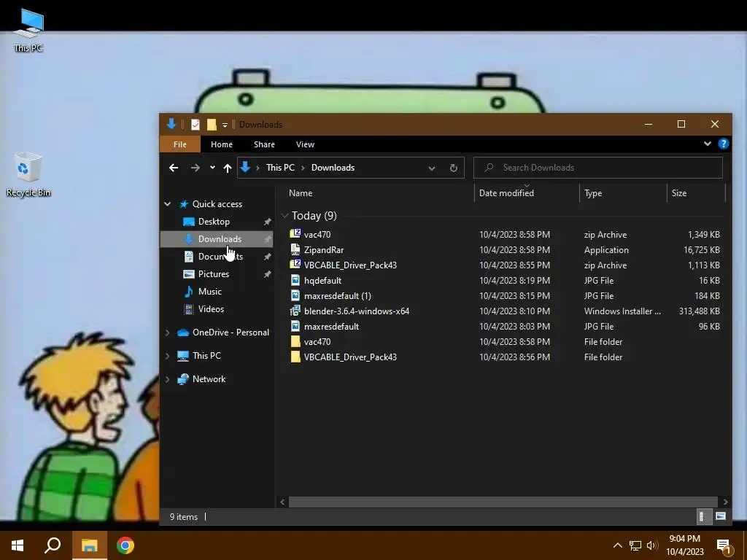Refresh the Downloads folder view
The image size is (747, 560).
(454, 168)
